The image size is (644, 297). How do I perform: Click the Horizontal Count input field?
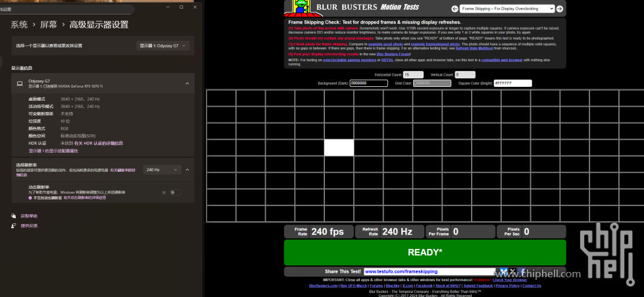point(413,75)
